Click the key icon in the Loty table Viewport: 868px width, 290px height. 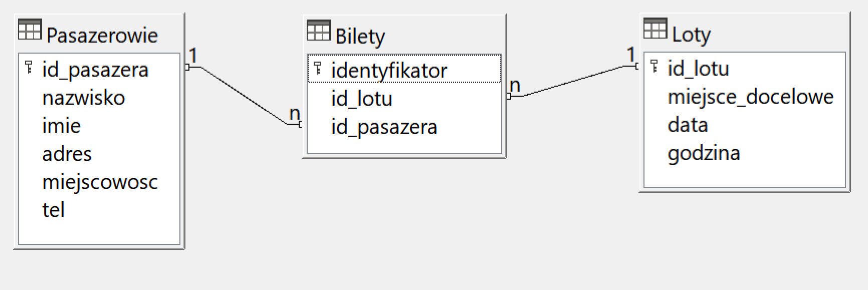pyautogui.click(x=654, y=67)
